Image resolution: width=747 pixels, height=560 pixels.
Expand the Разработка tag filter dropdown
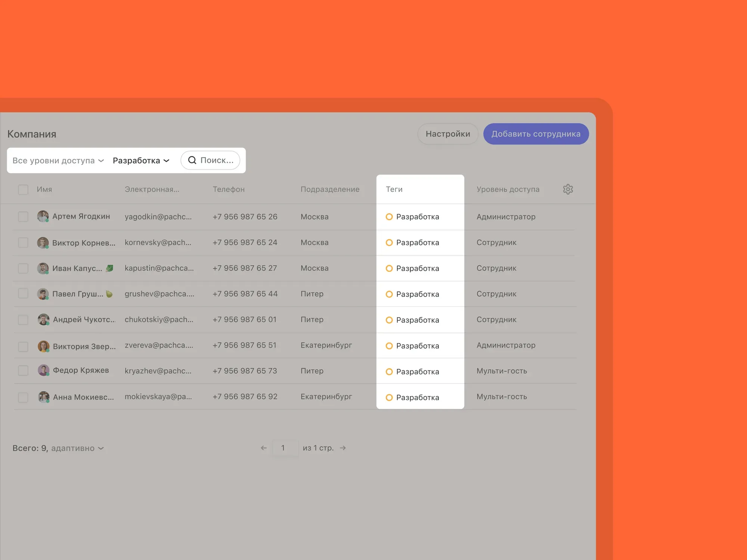pos(141,161)
